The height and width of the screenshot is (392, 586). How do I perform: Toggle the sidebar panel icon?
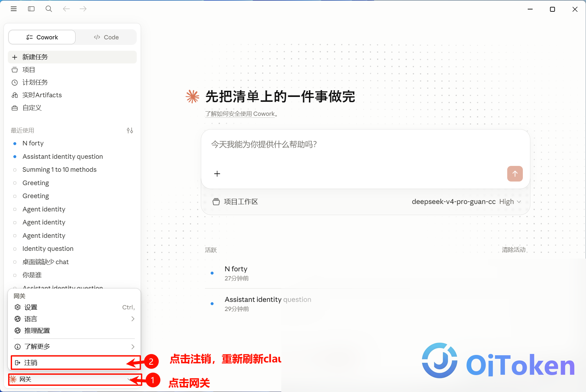pos(31,9)
